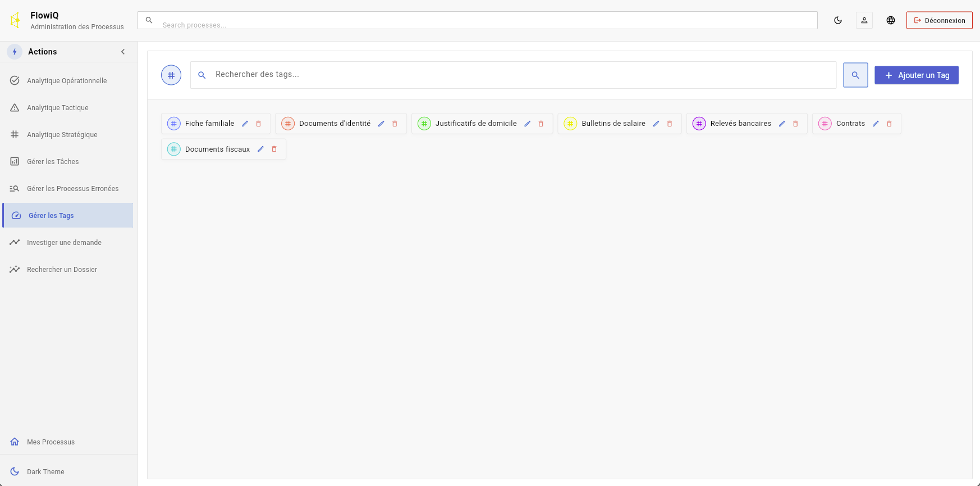
Task: Collapse the Actions sidebar chevron
Action: tap(123, 52)
